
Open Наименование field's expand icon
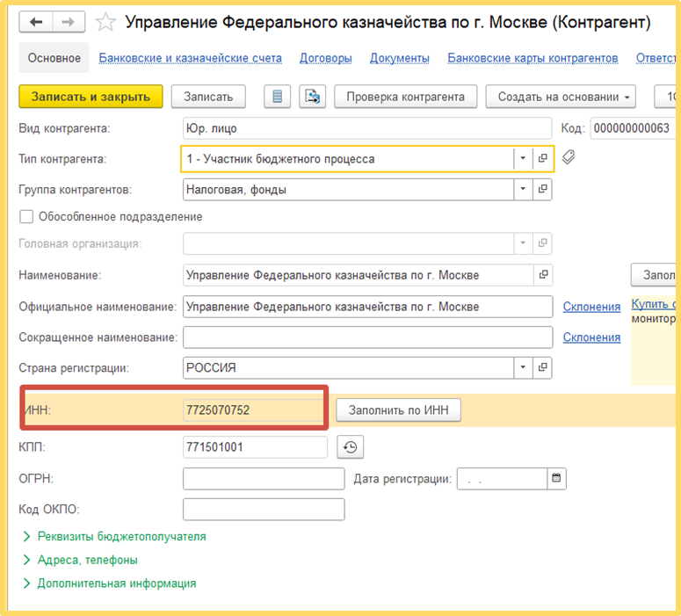(x=543, y=275)
